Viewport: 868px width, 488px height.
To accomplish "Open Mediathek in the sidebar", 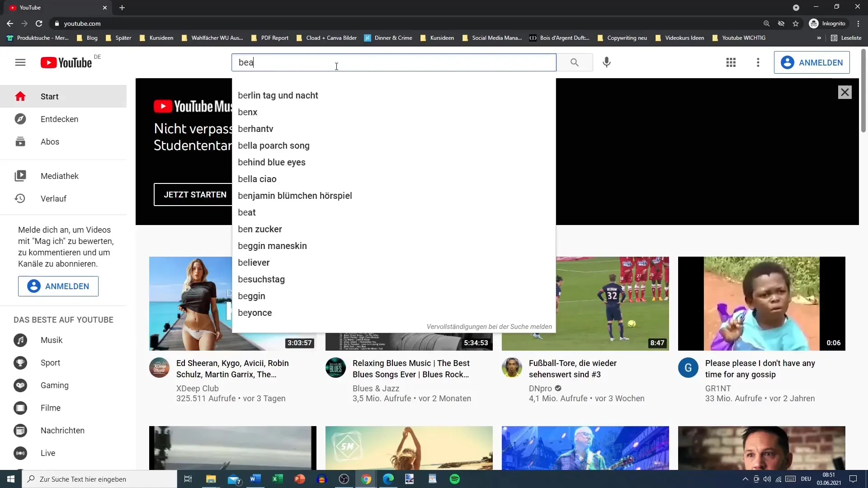I will click(x=63, y=176).
